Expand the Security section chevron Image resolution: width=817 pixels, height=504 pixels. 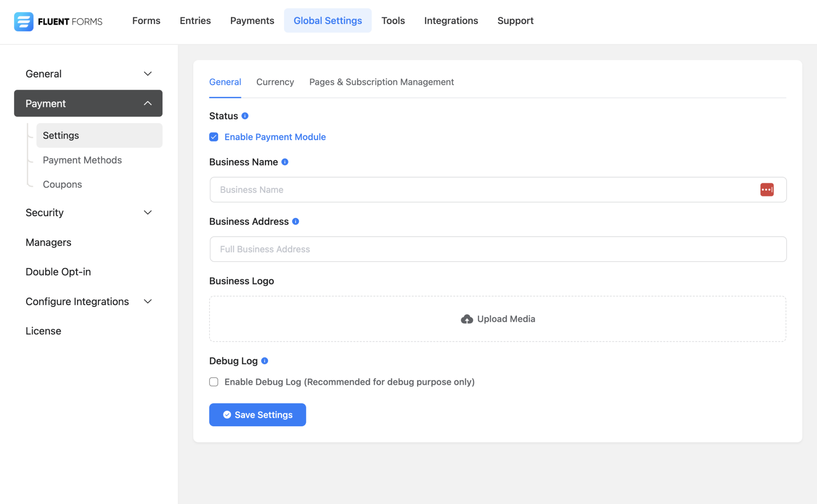click(x=148, y=213)
